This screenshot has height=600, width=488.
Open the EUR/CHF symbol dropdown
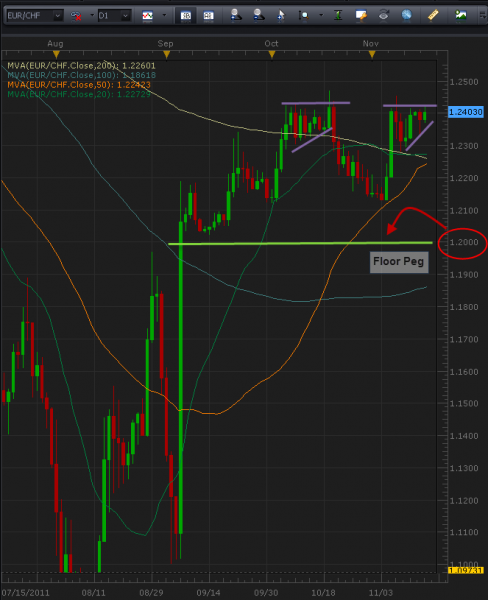[57, 16]
